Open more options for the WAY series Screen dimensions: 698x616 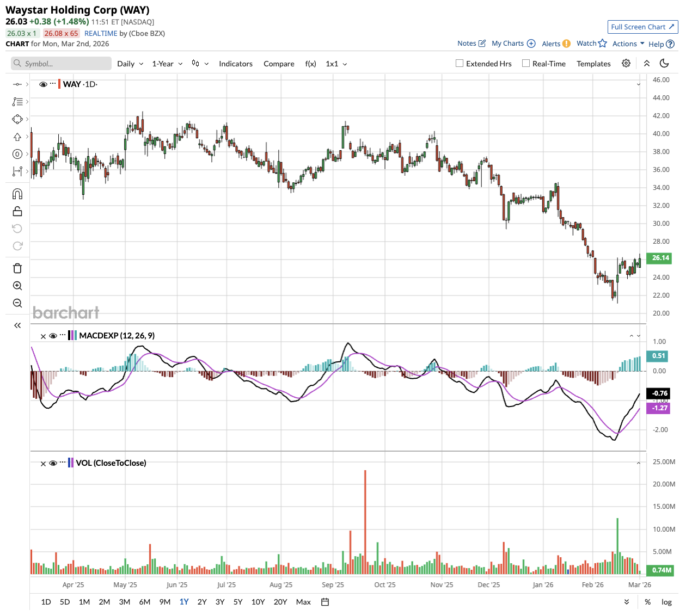(53, 84)
